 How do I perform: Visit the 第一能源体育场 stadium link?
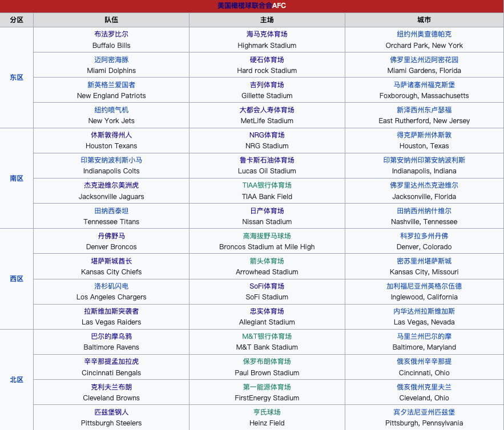[x=267, y=387]
